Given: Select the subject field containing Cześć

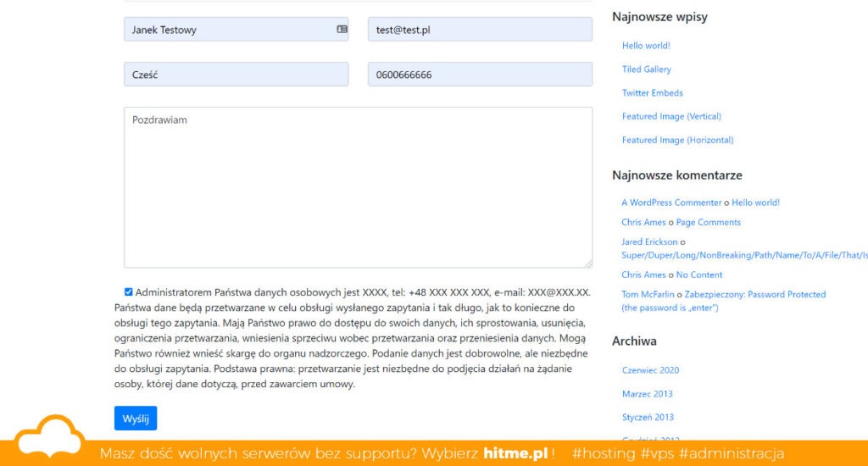Looking at the screenshot, I should 236,75.
